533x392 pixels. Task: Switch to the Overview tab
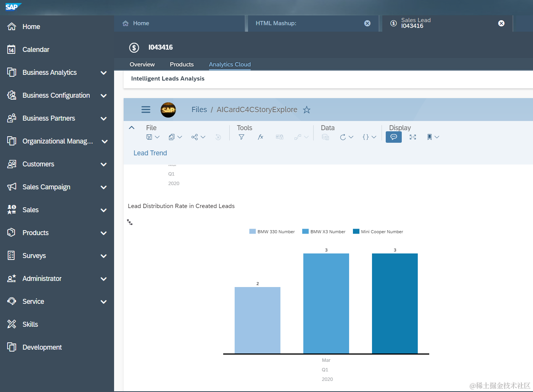click(x=142, y=65)
